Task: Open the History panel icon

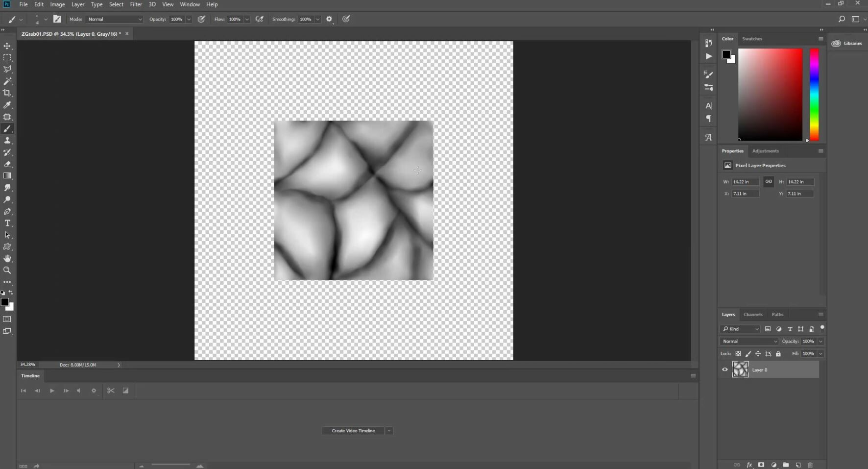Action: [x=708, y=43]
